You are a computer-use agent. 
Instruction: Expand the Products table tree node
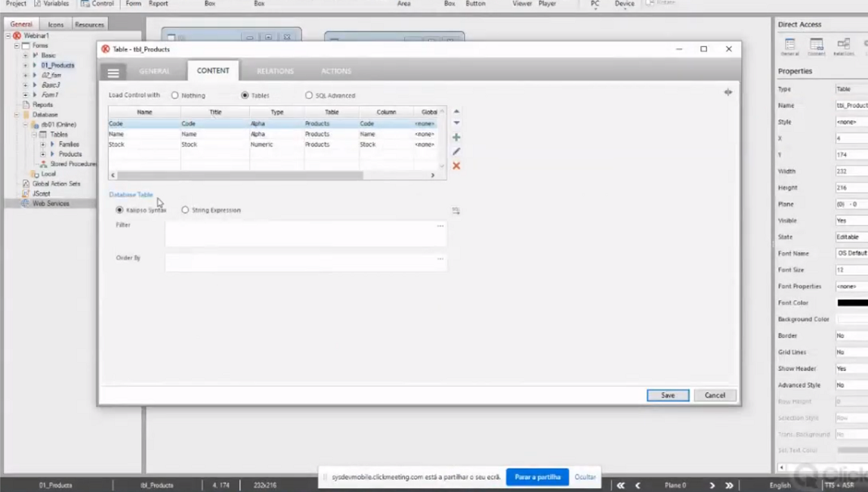point(43,154)
